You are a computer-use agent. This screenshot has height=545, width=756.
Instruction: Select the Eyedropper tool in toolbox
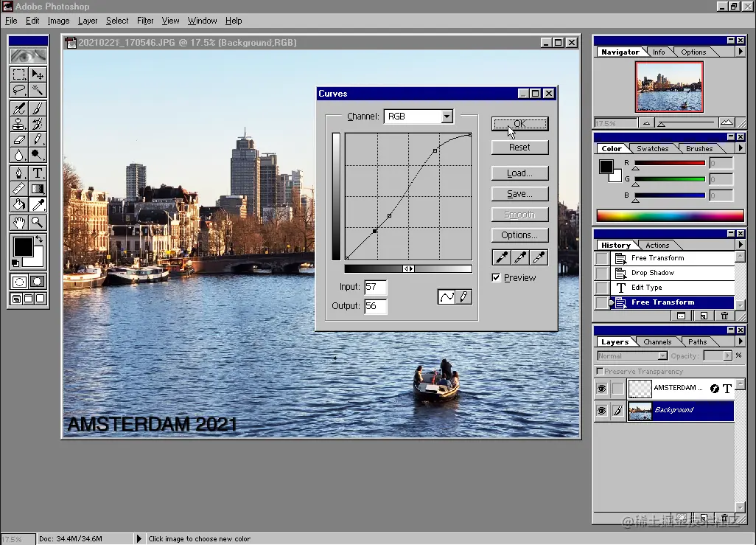pos(38,205)
